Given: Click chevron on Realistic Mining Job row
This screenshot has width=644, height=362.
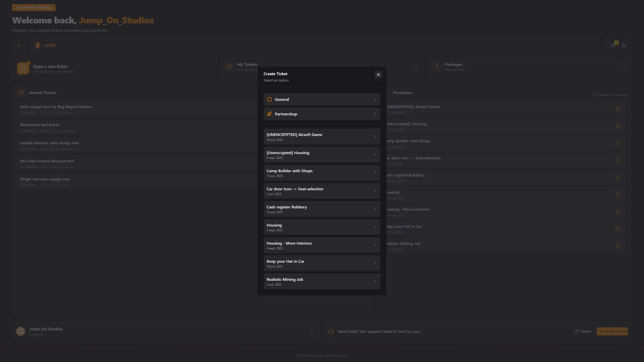Looking at the screenshot, I should click(375, 281).
